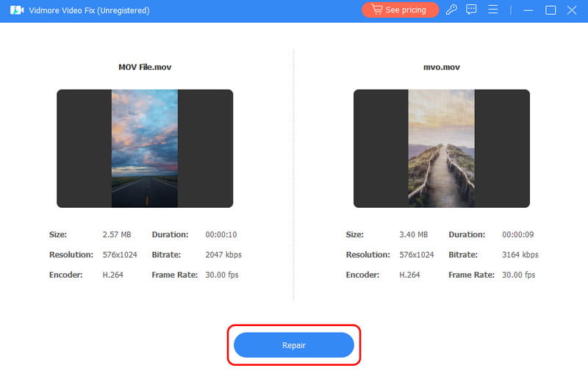This screenshot has width=588, height=379.
Task: Click the 3164 kbps bitrate value
Action: click(x=520, y=255)
